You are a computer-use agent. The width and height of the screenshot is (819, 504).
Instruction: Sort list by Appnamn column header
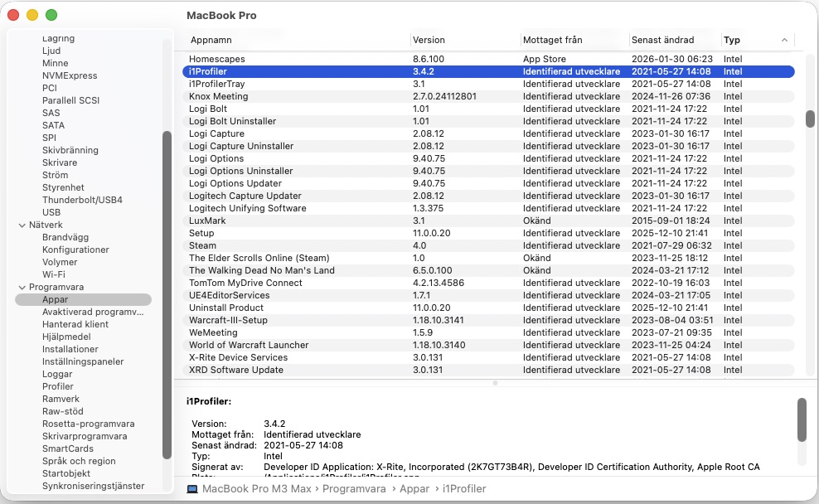tap(211, 40)
